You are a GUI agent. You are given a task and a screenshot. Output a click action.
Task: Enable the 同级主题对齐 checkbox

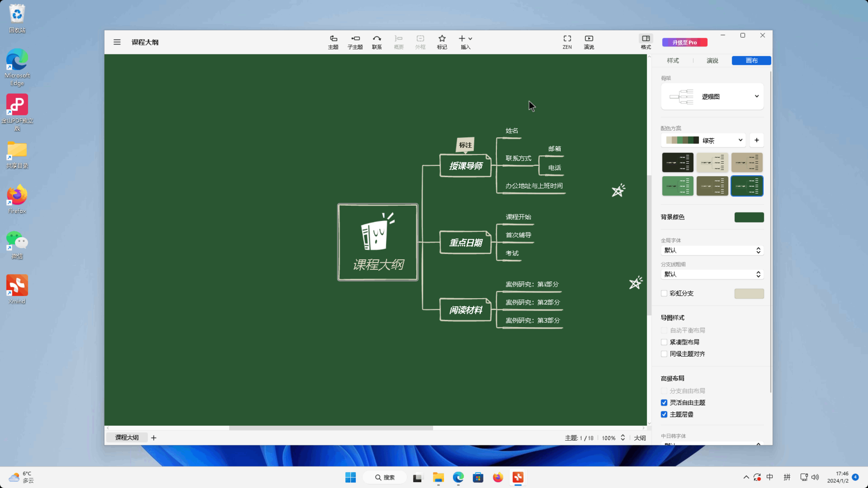point(664,354)
